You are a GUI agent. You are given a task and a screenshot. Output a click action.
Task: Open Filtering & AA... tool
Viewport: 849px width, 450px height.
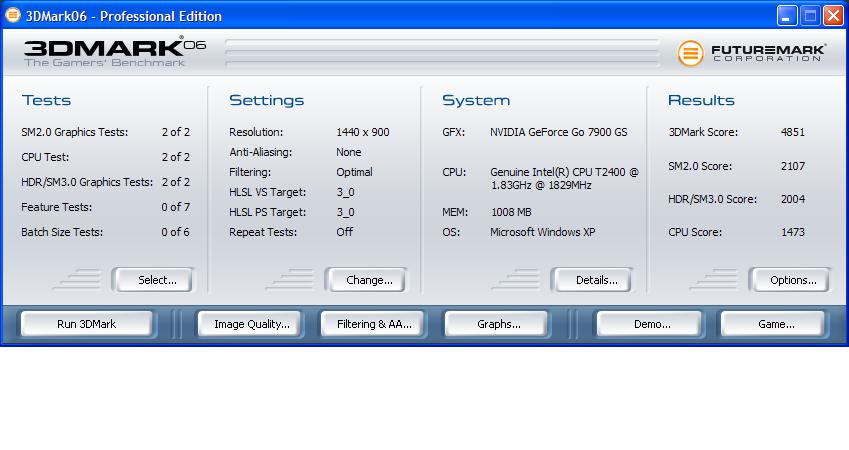coord(372,324)
